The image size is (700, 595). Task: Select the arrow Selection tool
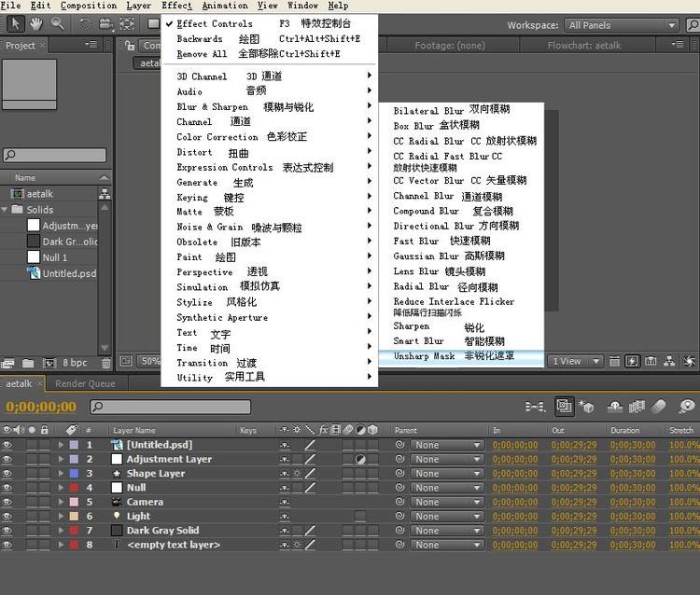tap(15, 23)
